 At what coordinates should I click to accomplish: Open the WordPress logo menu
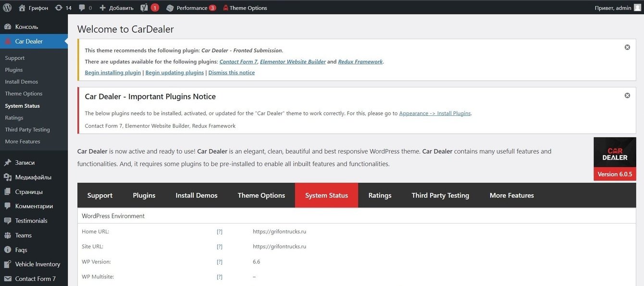coord(7,8)
